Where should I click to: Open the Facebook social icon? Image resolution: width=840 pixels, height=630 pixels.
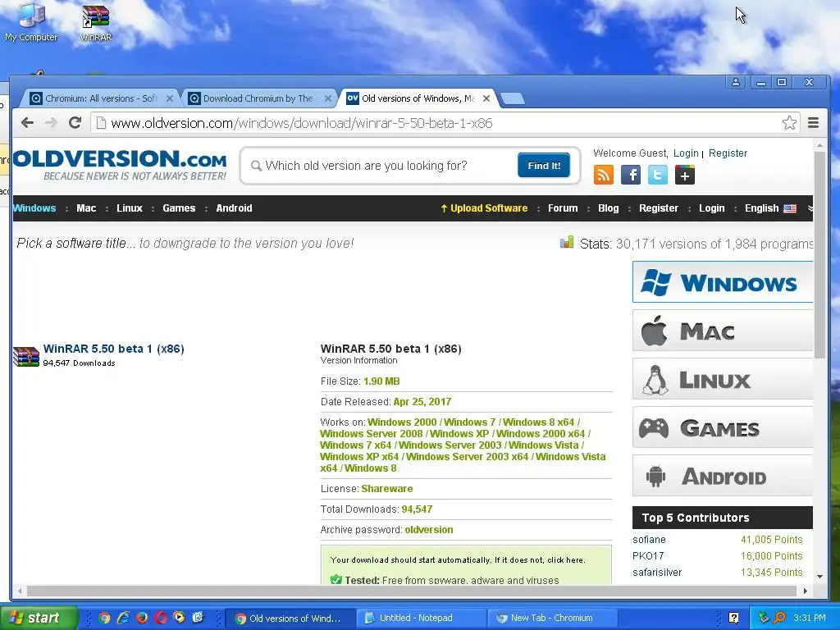pos(631,175)
